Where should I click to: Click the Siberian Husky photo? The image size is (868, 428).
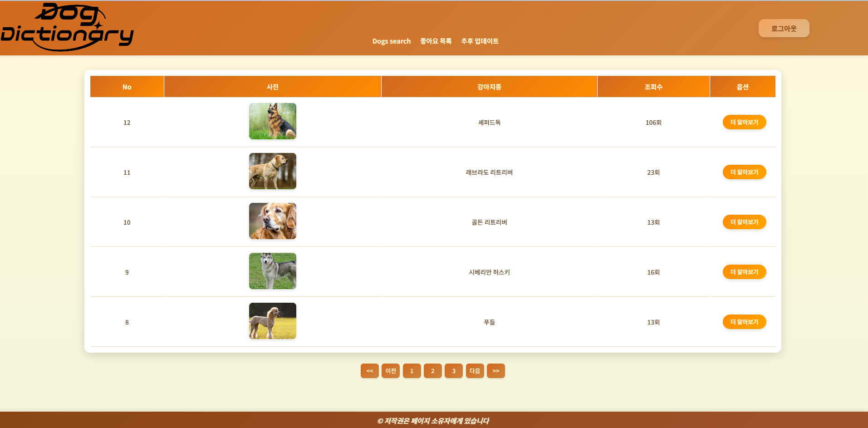[x=272, y=271]
